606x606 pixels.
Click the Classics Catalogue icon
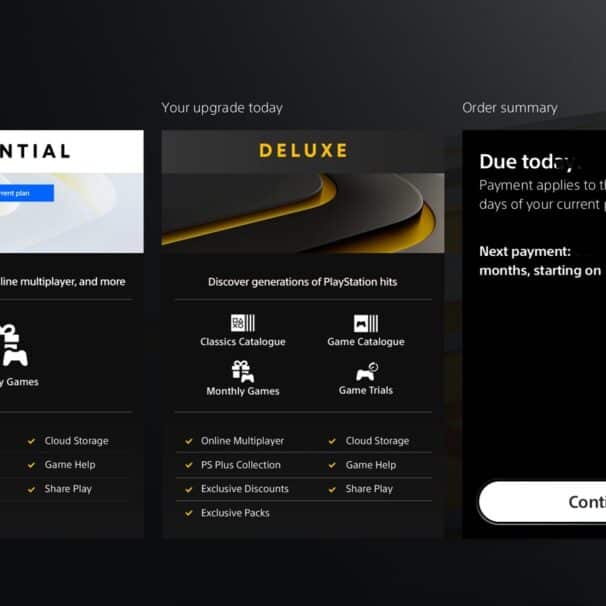243,323
